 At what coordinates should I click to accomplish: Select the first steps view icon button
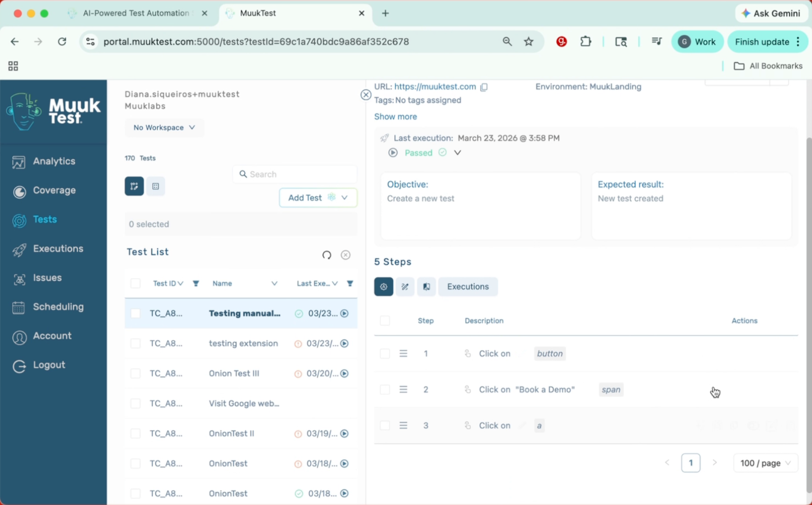point(384,287)
